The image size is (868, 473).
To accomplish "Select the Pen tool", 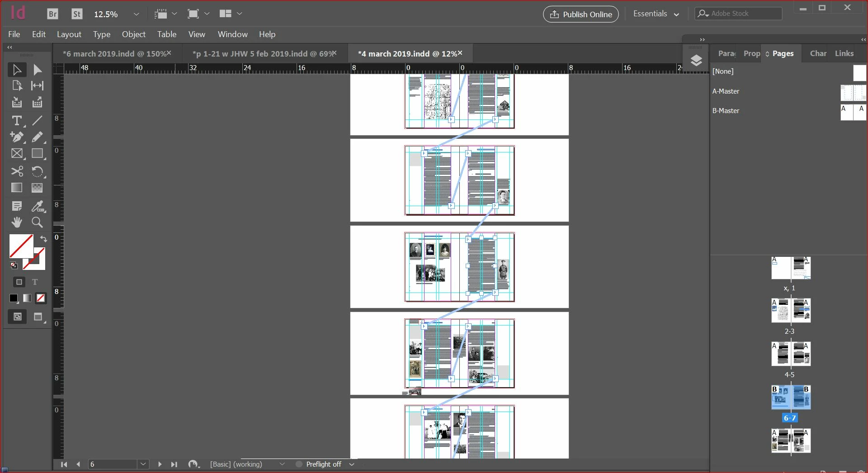I will [x=17, y=137].
